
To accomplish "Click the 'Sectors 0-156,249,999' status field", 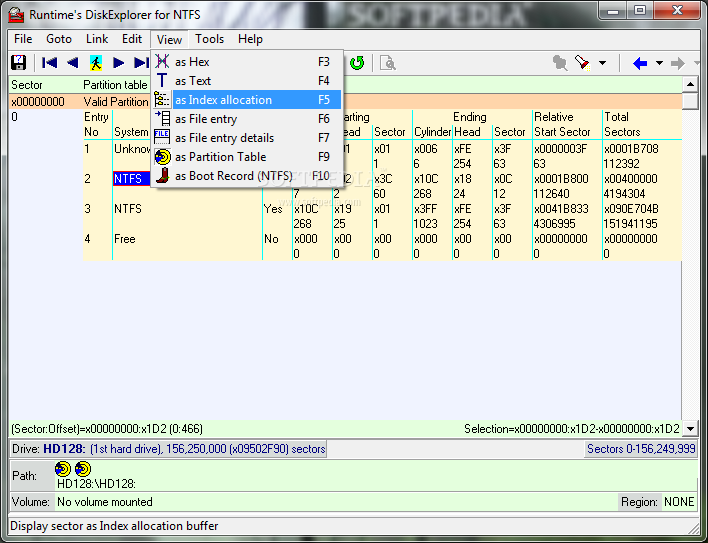I will coord(641,449).
